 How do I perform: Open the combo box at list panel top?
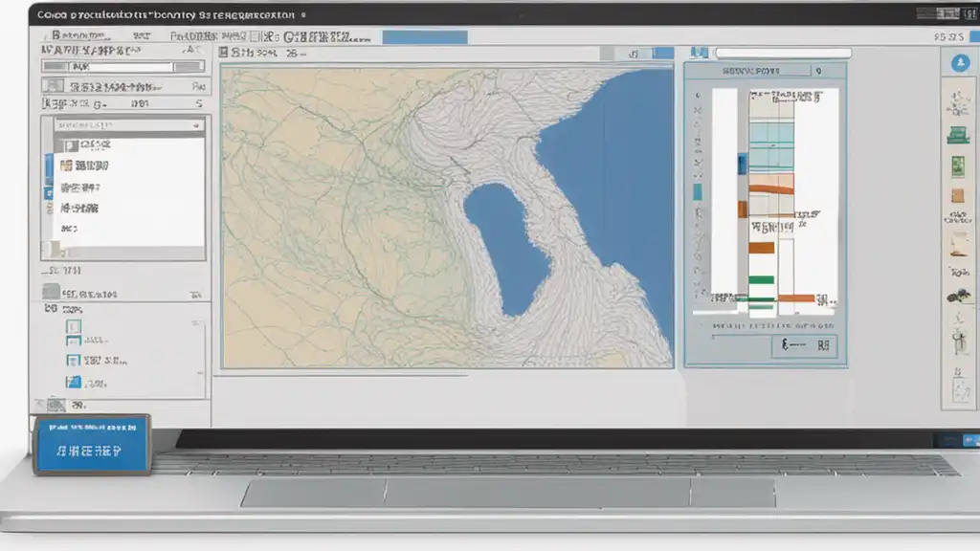(x=129, y=125)
